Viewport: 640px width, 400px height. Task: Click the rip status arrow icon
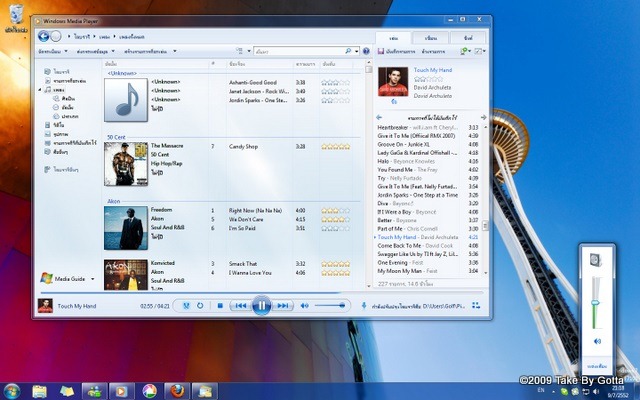point(363,306)
